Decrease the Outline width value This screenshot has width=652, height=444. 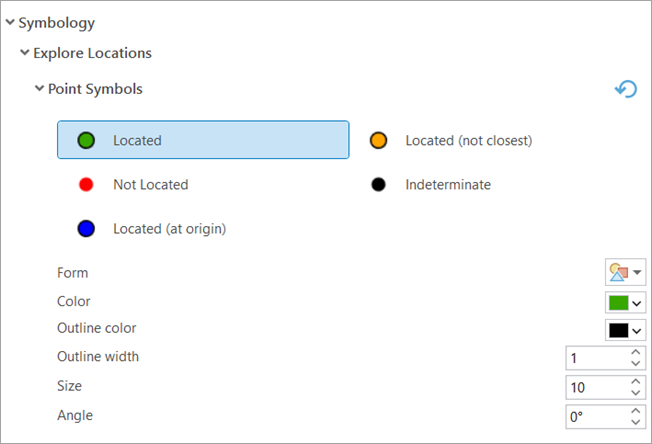(635, 363)
